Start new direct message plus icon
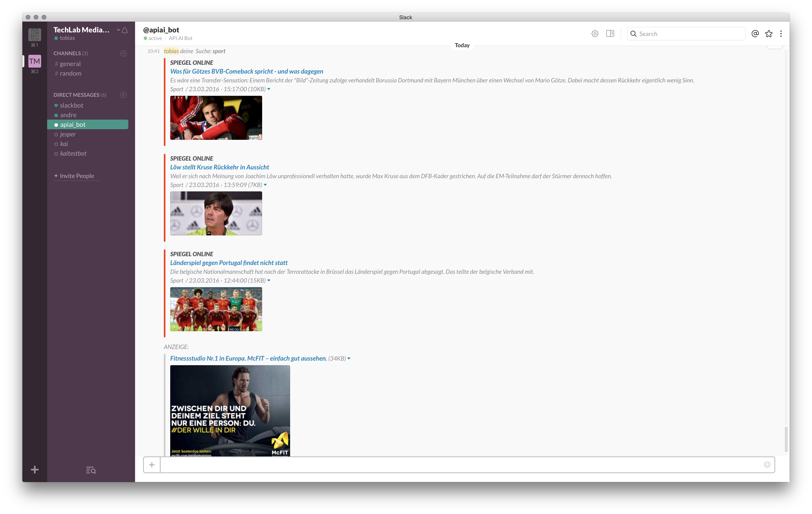The height and width of the screenshot is (514, 812). point(123,95)
